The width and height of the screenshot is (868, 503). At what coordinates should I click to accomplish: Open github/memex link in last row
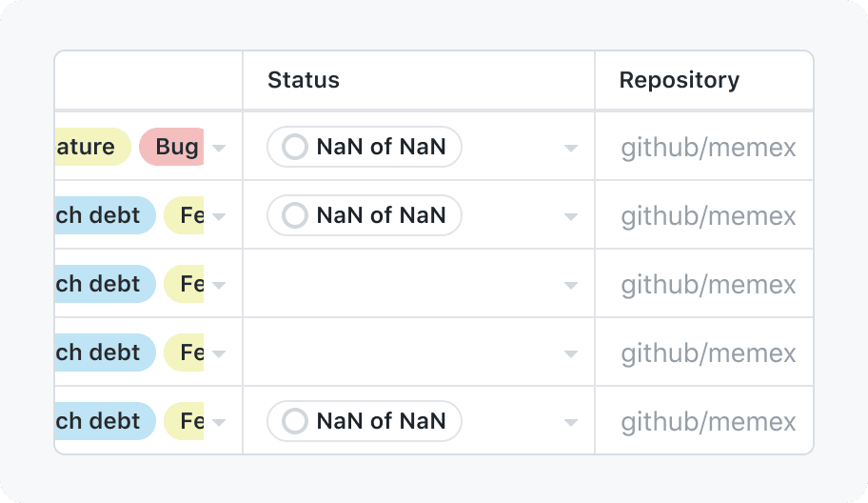tap(708, 422)
